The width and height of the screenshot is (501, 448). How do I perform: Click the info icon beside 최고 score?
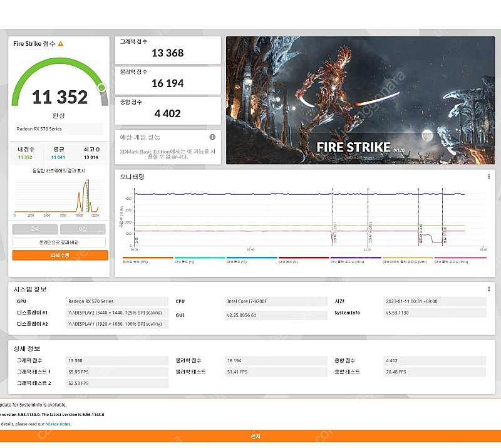pyautogui.click(x=98, y=149)
